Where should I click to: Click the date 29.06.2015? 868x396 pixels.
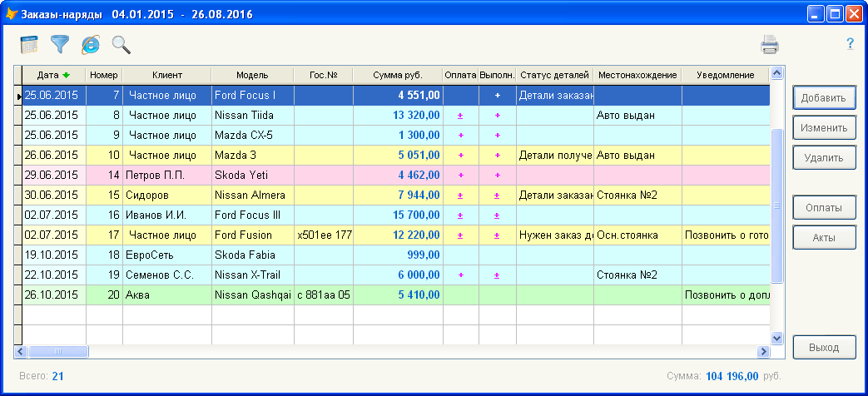pos(54,176)
